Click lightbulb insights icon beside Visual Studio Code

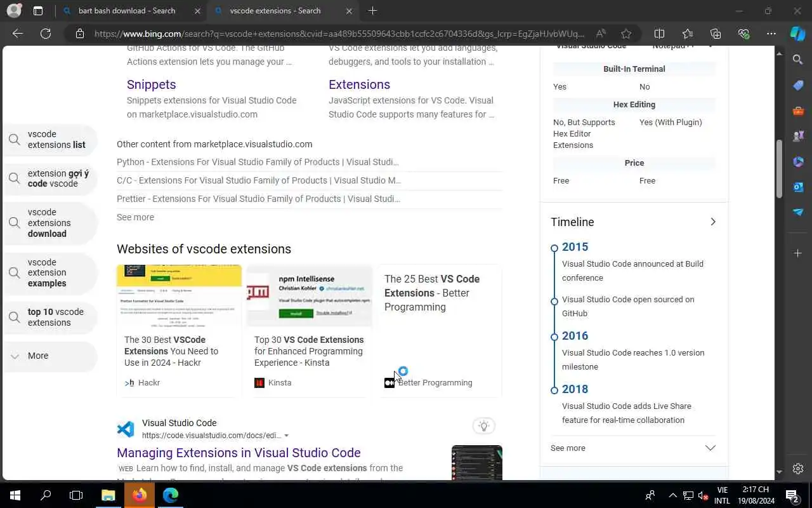click(484, 426)
